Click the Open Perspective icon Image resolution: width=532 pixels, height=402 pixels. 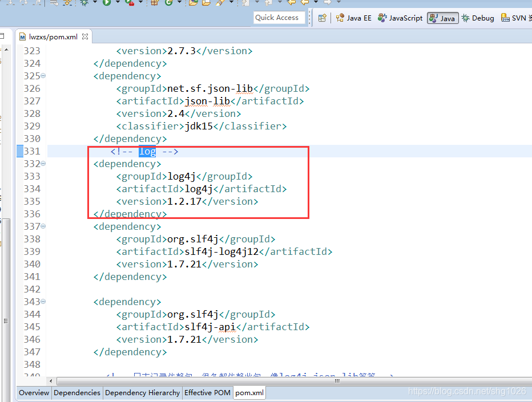click(323, 18)
